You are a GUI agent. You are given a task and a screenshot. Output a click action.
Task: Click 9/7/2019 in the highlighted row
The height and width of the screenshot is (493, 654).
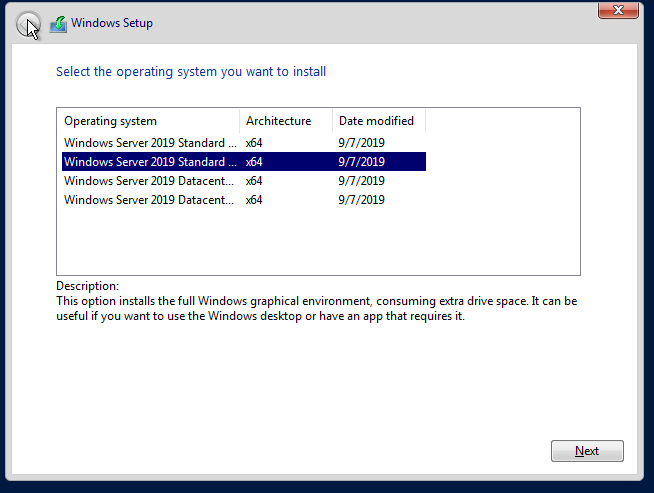click(362, 162)
